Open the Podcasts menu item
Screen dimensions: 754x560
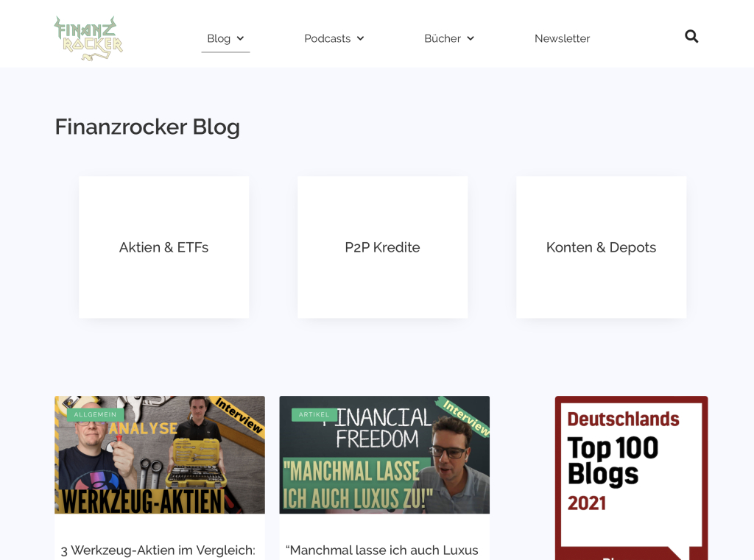(x=328, y=38)
